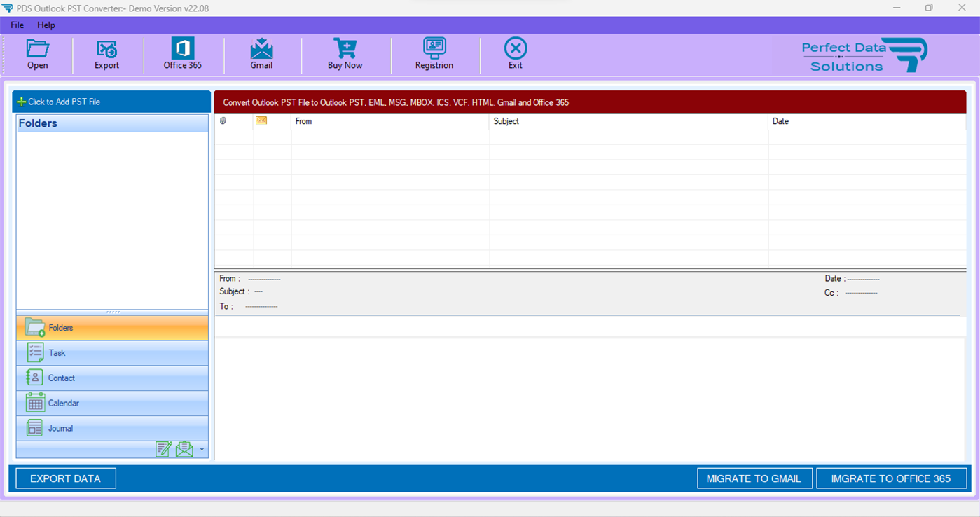Select the Gmail migration toolbar icon
The image size is (980, 517).
[x=262, y=54]
